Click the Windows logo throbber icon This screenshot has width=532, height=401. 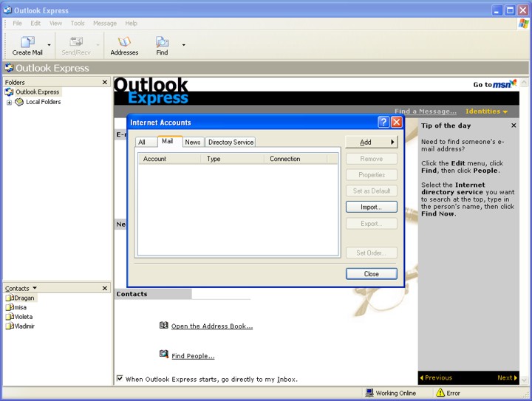pyautogui.click(x=524, y=23)
